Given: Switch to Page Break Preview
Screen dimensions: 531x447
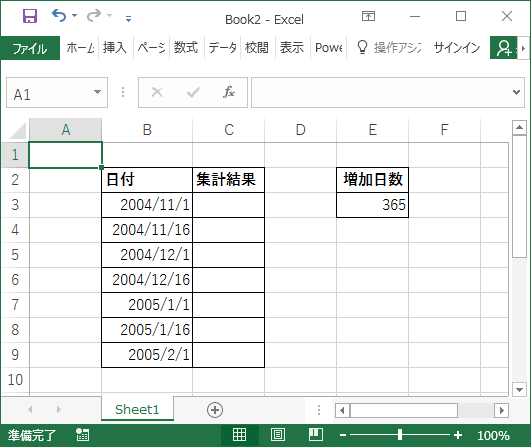Looking at the screenshot, I should pos(316,434).
